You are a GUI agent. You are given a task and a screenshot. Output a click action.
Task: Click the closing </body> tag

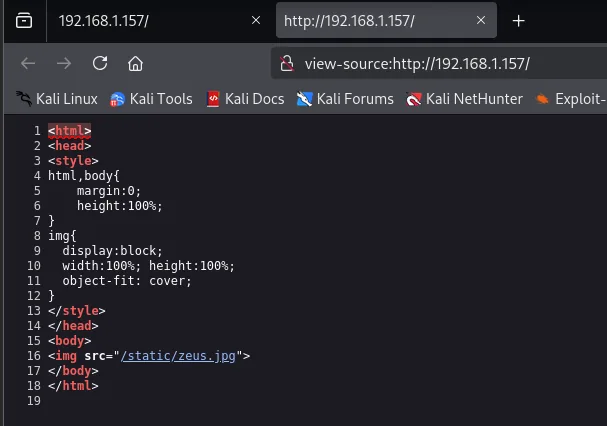(73, 371)
